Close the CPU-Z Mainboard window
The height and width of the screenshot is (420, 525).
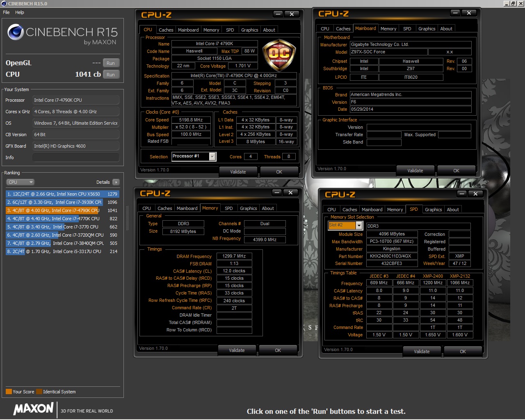point(469,13)
